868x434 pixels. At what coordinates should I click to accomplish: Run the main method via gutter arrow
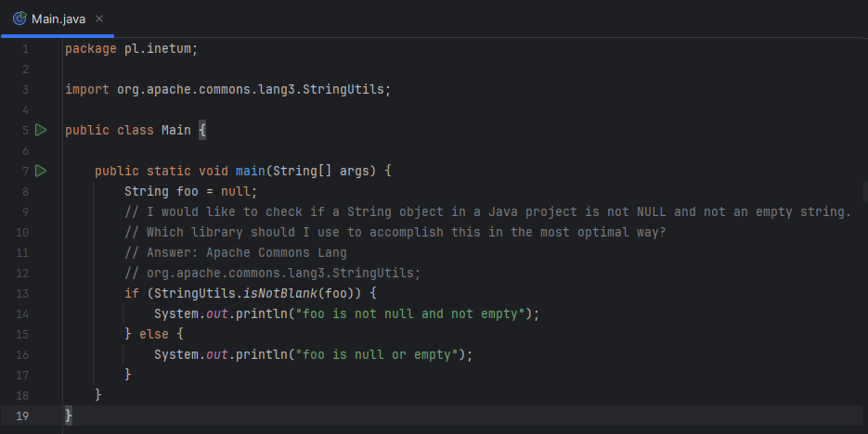pyautogui.click(x=40, y=171)
